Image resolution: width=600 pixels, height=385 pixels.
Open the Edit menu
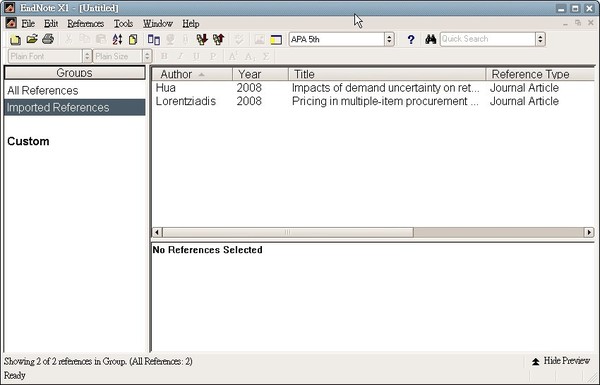[51, 24]
